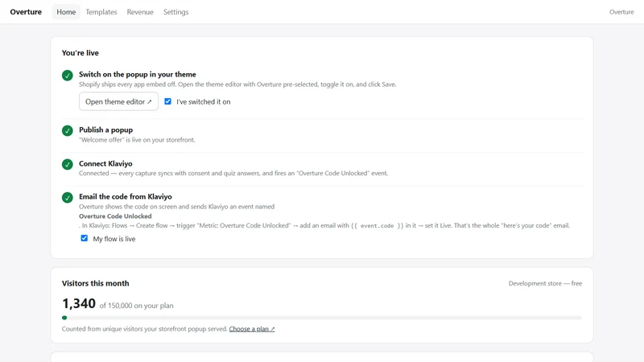
Task: Click the 1,340 visitor count
Action: (79, 304)
